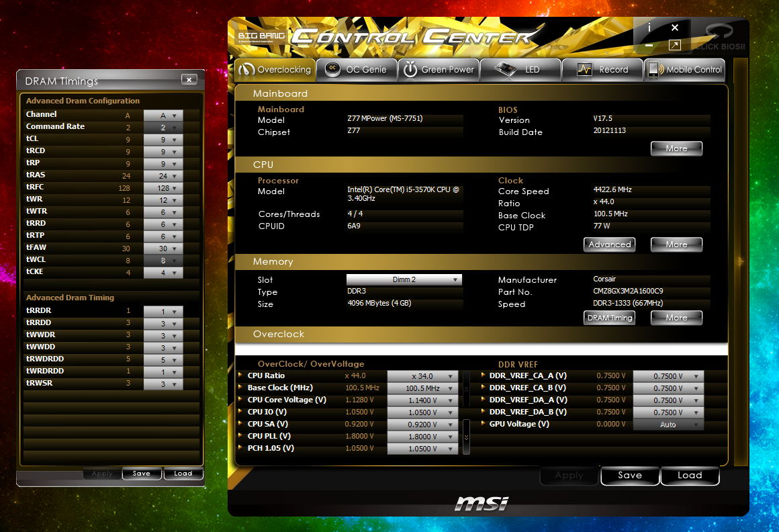Open CPU IO voltage dropdown
Viewport: 779px width, 532px height.
point(422,412)
